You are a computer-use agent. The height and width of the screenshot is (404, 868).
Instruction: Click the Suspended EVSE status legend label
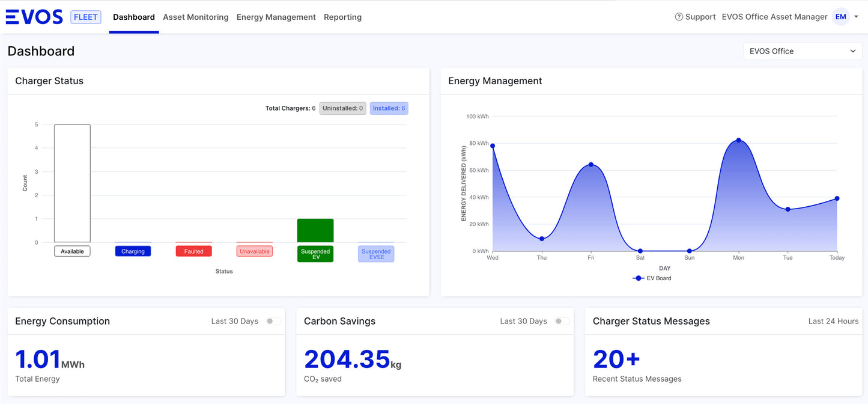(375, 254)
